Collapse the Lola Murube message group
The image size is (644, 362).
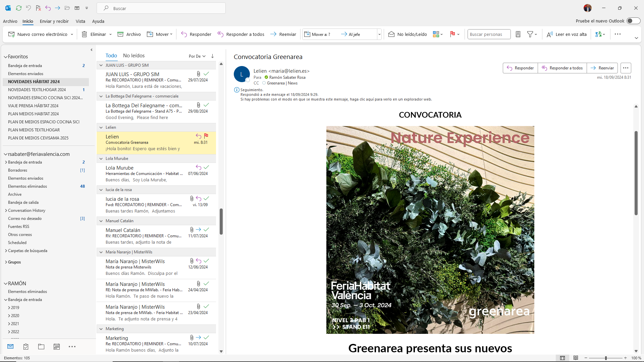pyautogui.click(x=101, y=159)
